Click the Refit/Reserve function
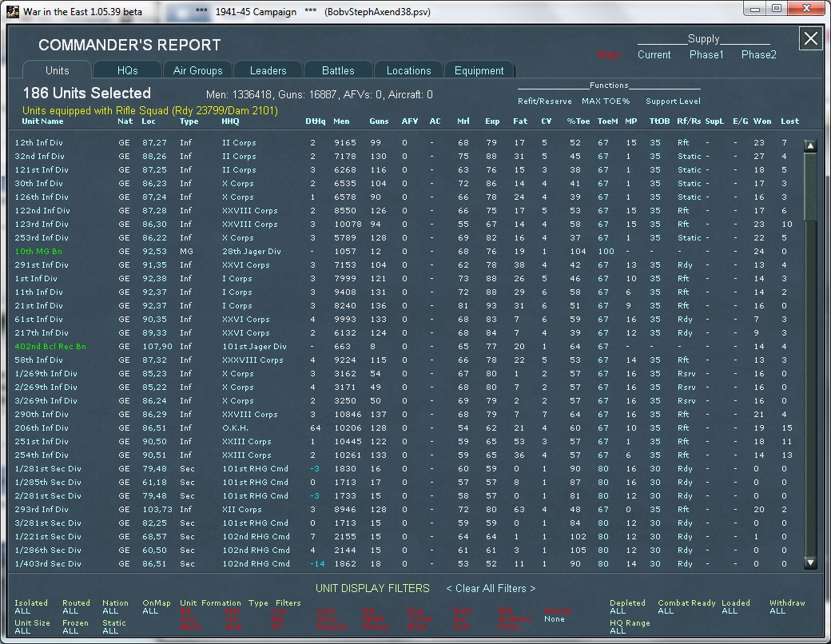 (x=545, y=101)
